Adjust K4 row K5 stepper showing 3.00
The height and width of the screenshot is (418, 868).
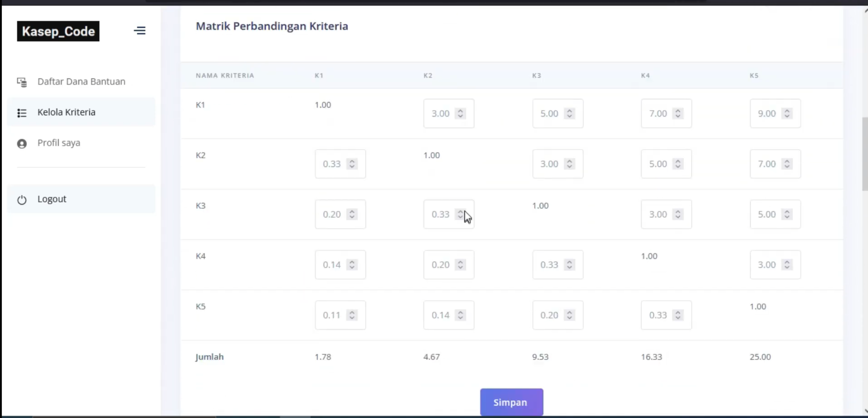787,264
